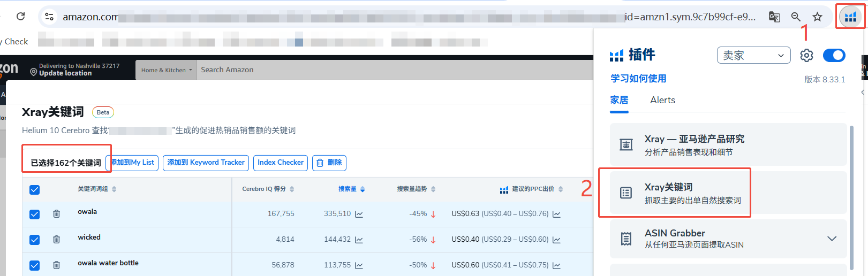
Task: Delete the wicked keyword row
Action: tap(56, 240)
